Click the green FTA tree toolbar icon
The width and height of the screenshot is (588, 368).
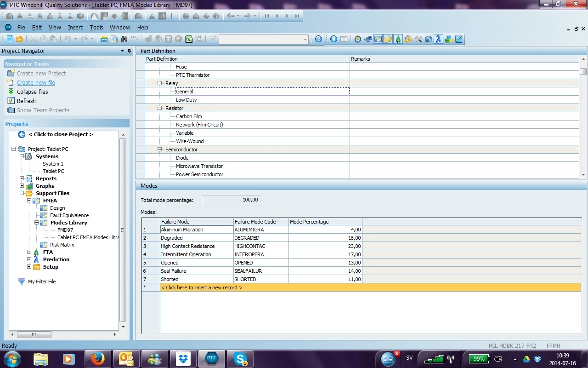tap(398, 39)
